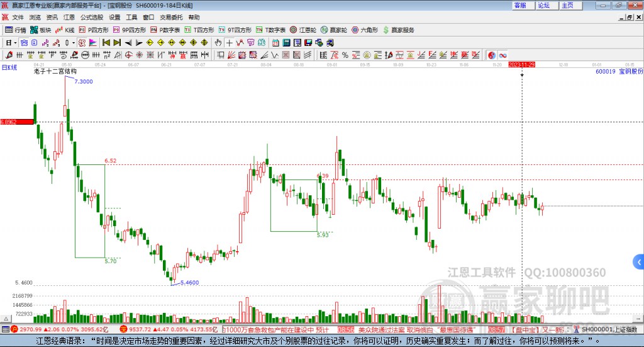Click the 深 index status icon
The height and width of the screenshot is (347, 644).
[x=124, y=329]
